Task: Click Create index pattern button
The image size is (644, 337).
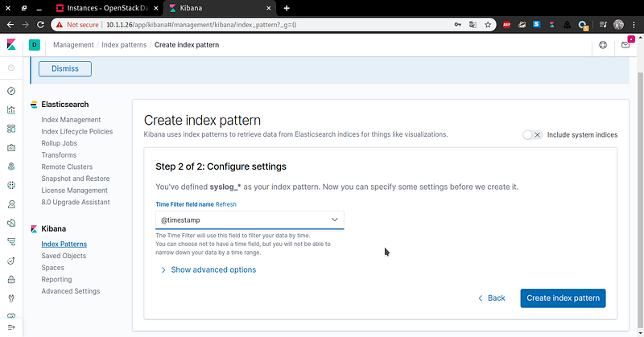Action: pyautogui.click(x=563, y=298)
